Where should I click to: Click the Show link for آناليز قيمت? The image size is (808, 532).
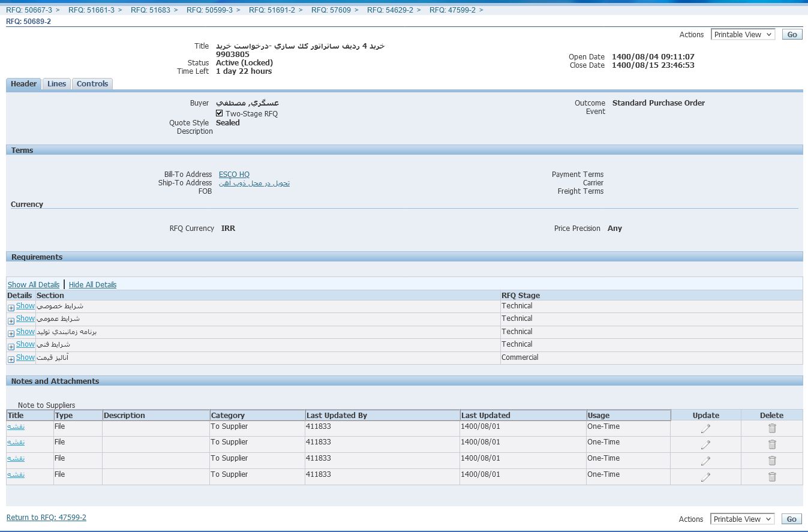(25, 357)
